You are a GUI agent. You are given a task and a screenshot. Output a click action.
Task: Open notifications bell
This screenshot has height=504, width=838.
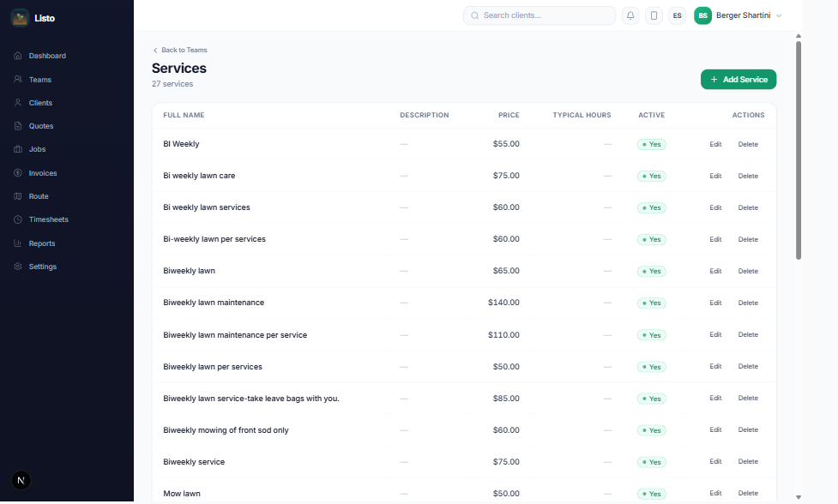point(630,15)
